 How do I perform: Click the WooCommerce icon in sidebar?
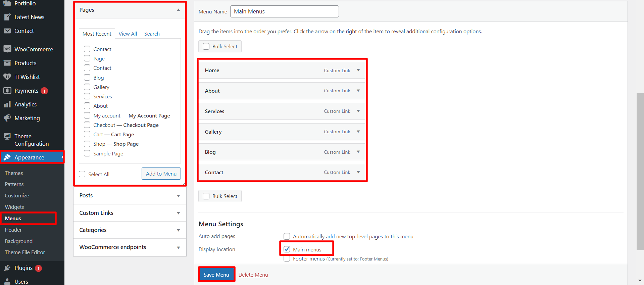point(7,49)
